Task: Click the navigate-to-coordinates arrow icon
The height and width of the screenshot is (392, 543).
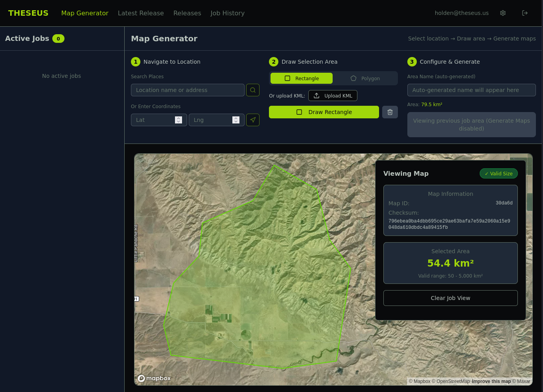Action: tap(252, 120)
